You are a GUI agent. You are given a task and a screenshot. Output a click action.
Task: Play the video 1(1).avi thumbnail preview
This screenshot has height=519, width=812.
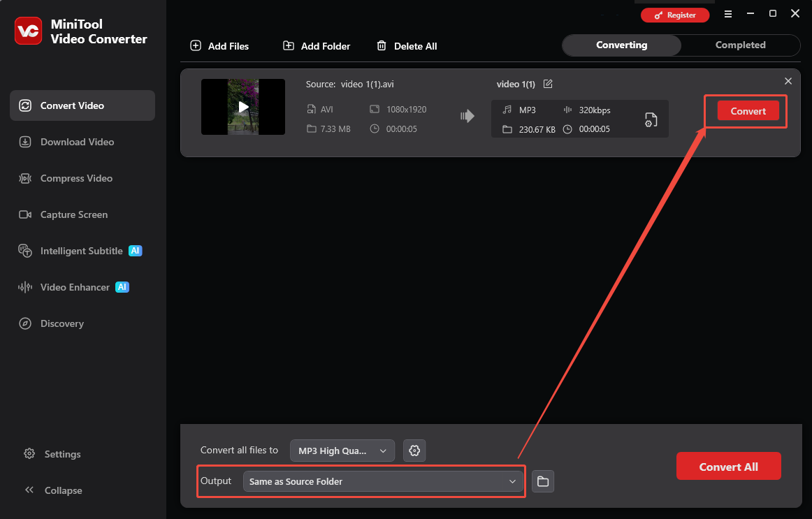click(x=243, y=107)
